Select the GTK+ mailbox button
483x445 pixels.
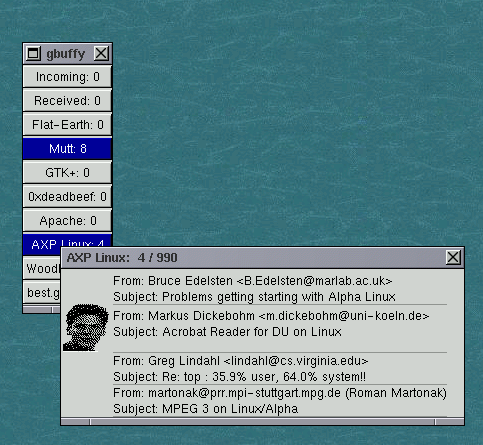coord(67,173)
